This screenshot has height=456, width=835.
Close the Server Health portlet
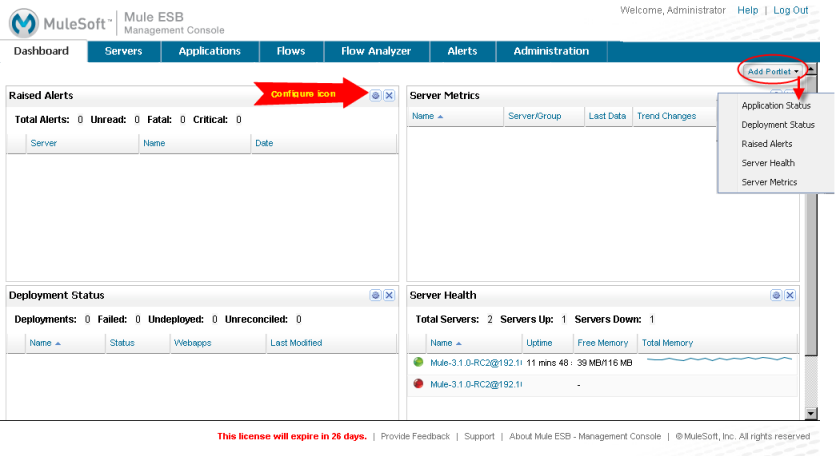[790, 295]
